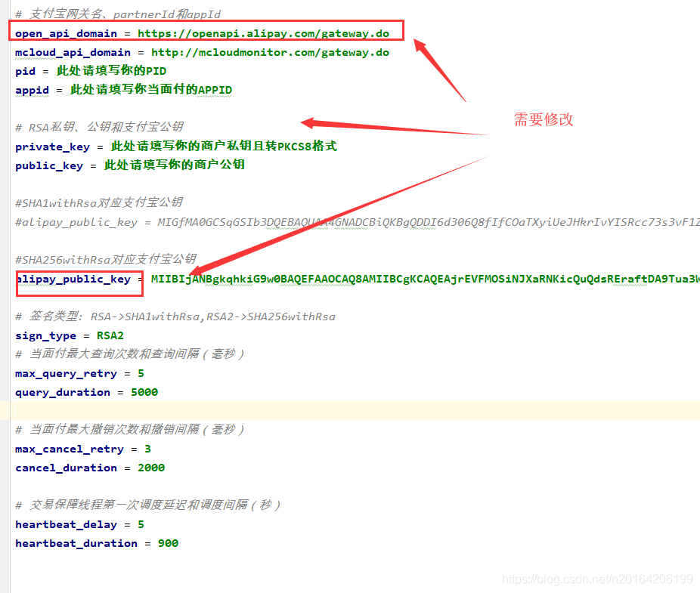Select the RSA2 sign type value
This screenshot has width=700, height=593.
click(x=110, y=335)
